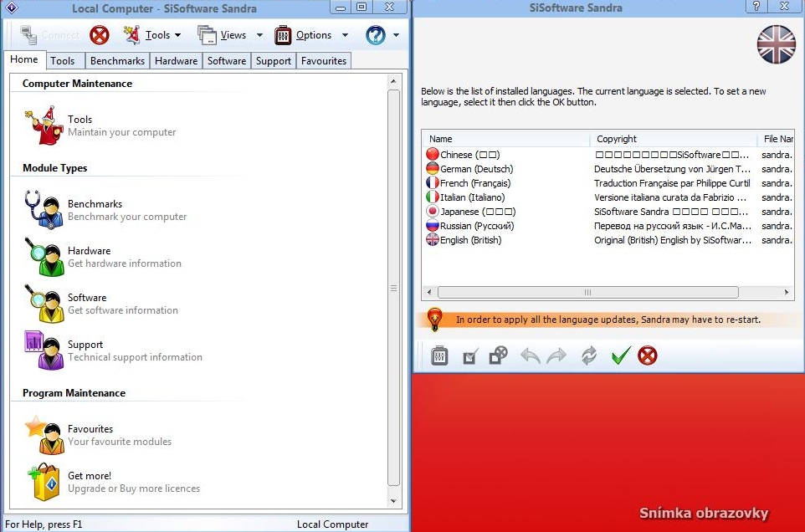This screenshot has height=532, width=805.
Task: Click the main window scrollbar down arrow
Action: pos(394,501)
